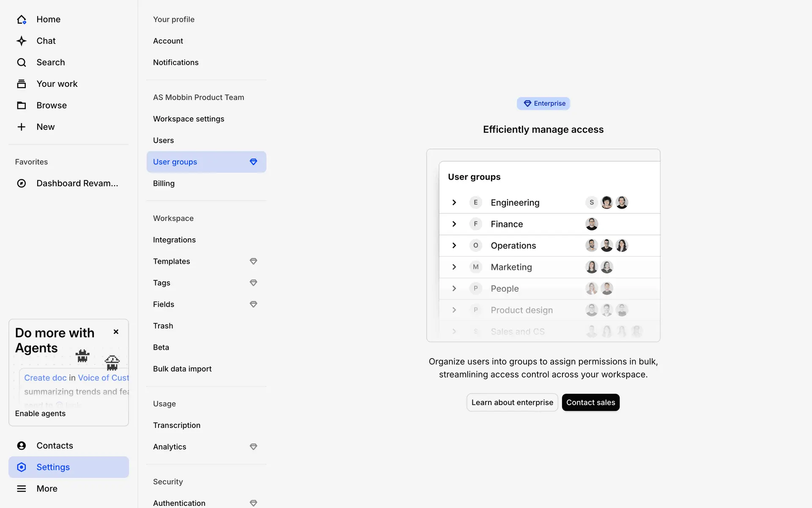This screenshot has width=812, height=508.
Task: Click Learn about enterprise button
Action: pyautogui.click(x=512, y=403)
